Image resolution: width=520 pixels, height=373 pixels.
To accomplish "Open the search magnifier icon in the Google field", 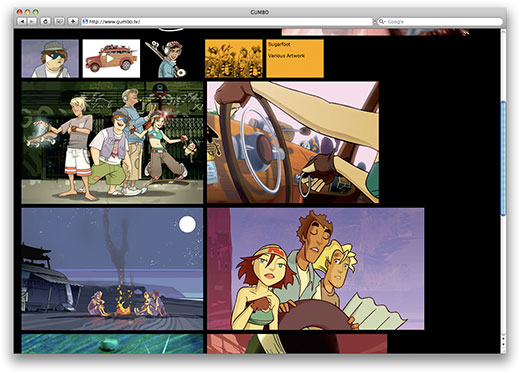I will click(382, 21).
